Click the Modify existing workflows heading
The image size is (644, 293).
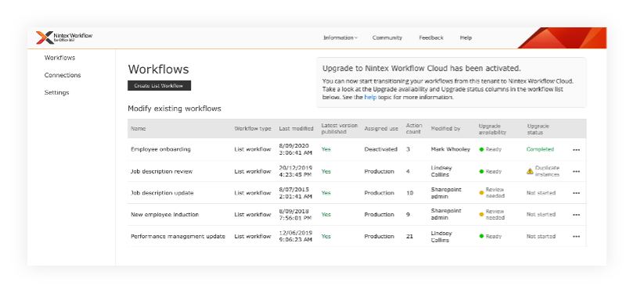point(174,109)
